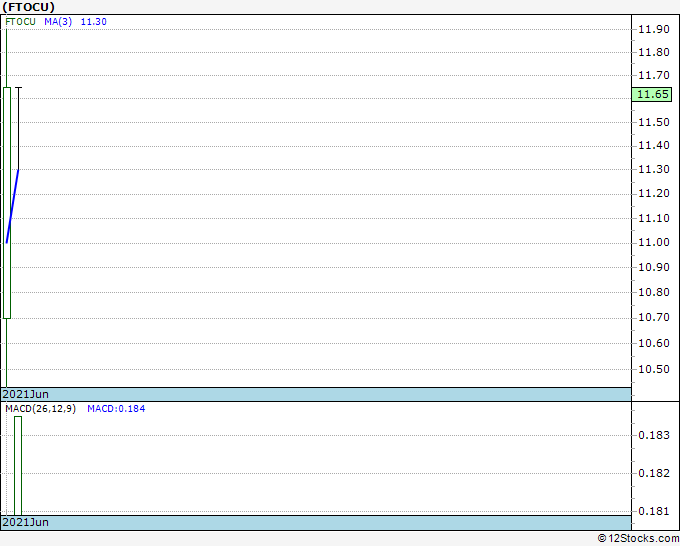
Task: Click the 11.40 price axis label
Action: 654,145
